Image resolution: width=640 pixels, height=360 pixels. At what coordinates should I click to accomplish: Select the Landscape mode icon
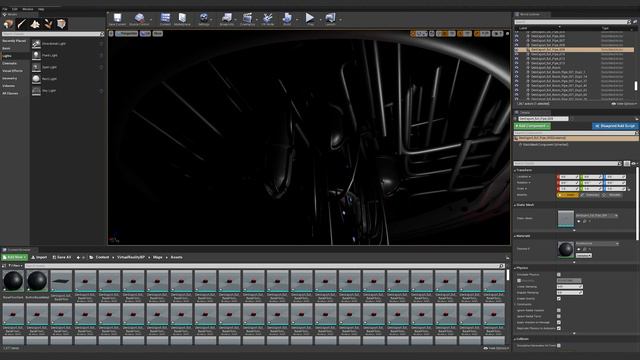tap(35, 24)
